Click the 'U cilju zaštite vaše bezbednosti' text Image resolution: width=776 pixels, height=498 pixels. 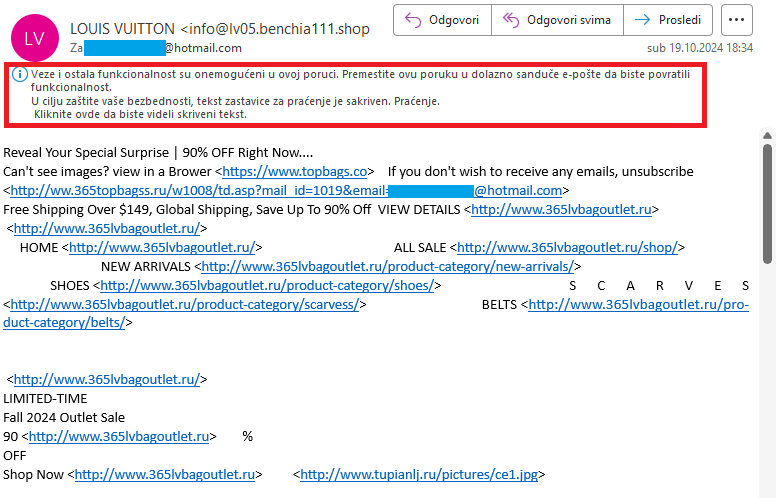(235, 101)
